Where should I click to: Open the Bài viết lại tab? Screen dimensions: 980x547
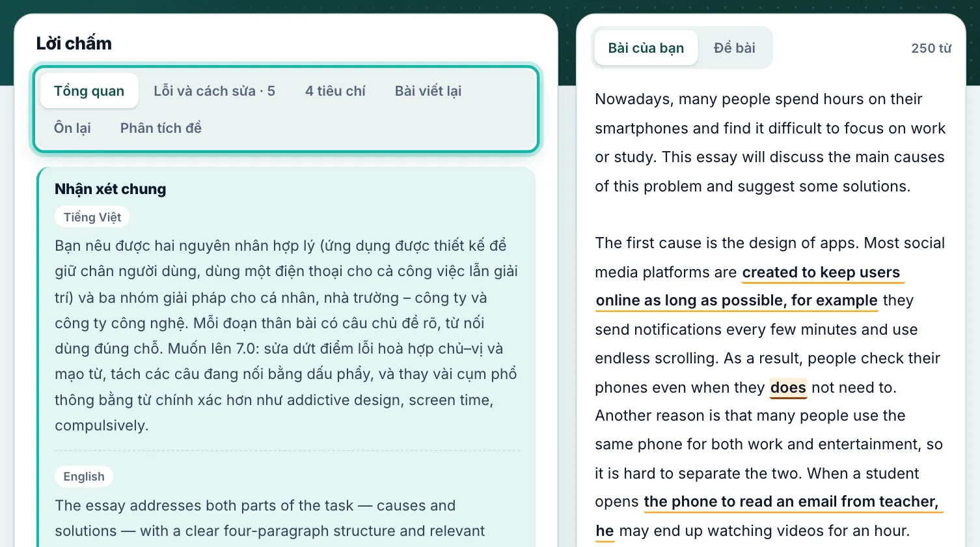click(428, 91)
